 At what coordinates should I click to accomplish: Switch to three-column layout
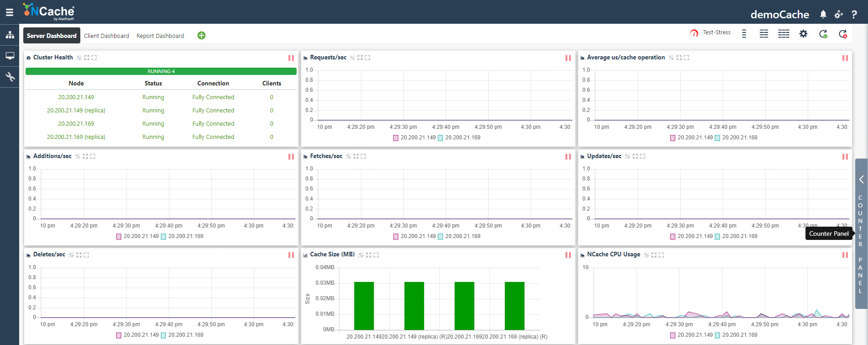click(x=784, y=34)
